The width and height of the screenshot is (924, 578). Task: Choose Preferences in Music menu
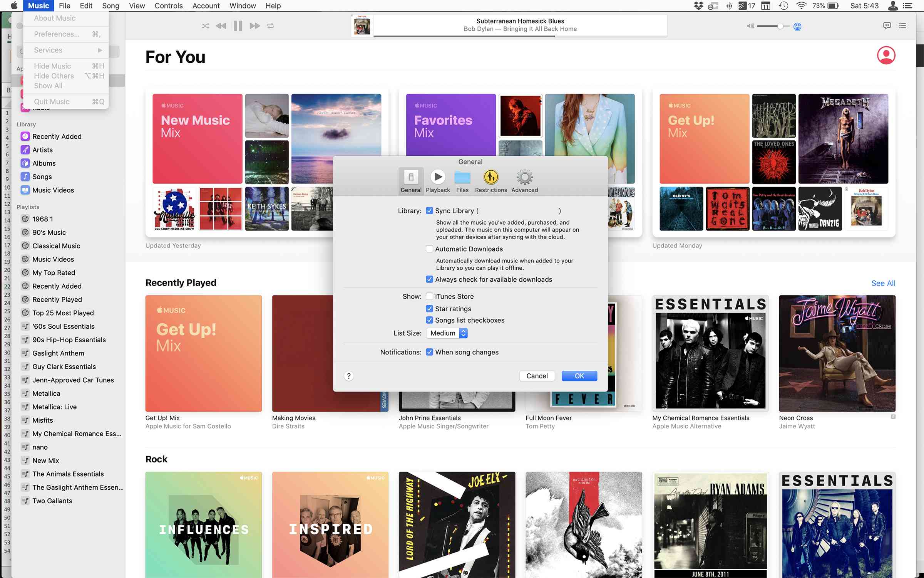[66, 34]
